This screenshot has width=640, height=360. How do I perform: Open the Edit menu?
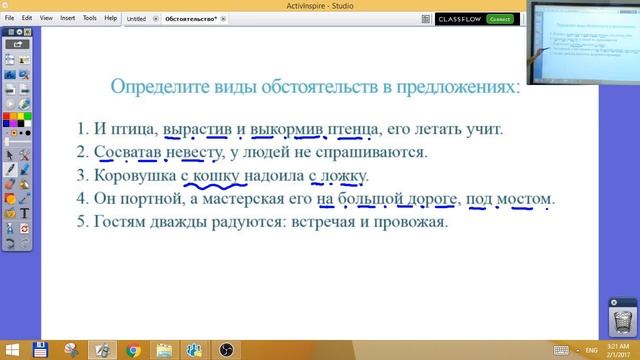click(x=27, y=18)
